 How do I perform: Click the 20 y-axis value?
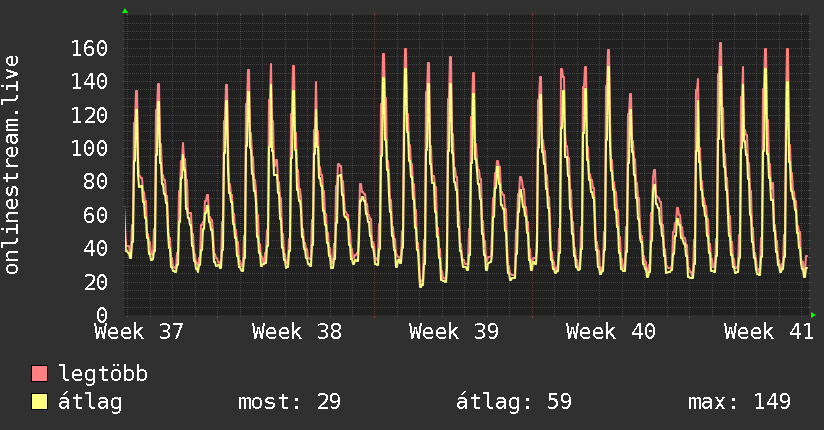coord(96,283)
